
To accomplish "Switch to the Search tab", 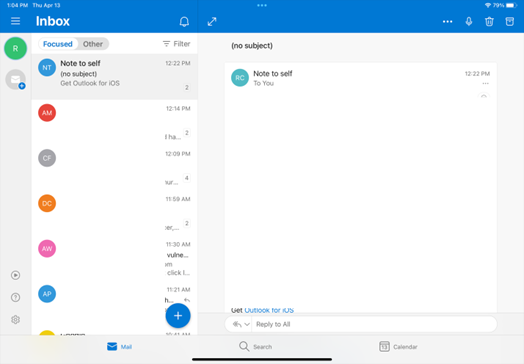I will [256, 347].
